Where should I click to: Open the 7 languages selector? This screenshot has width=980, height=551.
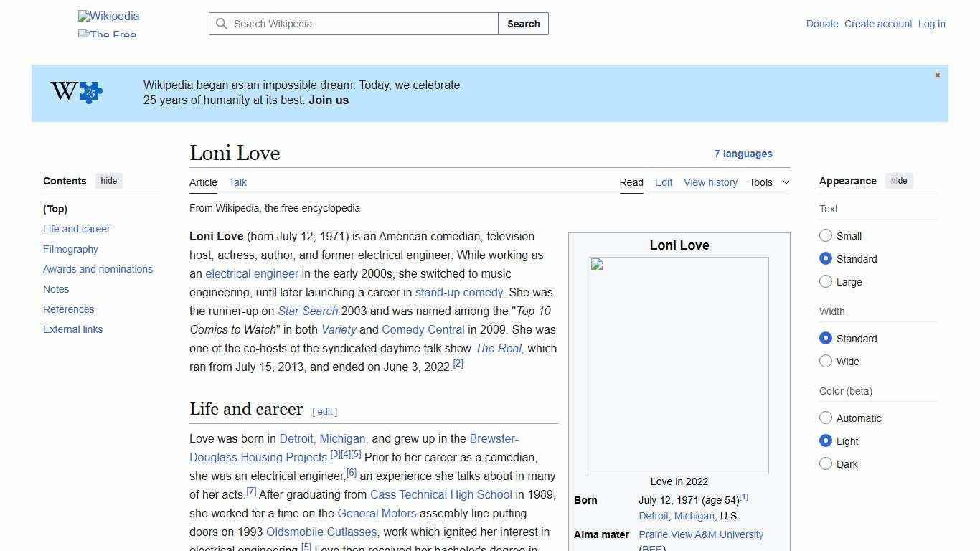[743, 154]
